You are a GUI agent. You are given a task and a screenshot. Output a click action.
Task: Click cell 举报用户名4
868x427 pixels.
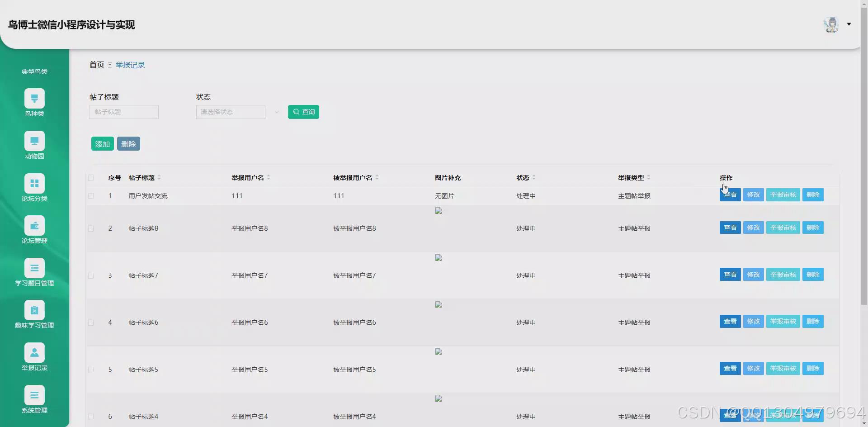[x=250, y=417]
